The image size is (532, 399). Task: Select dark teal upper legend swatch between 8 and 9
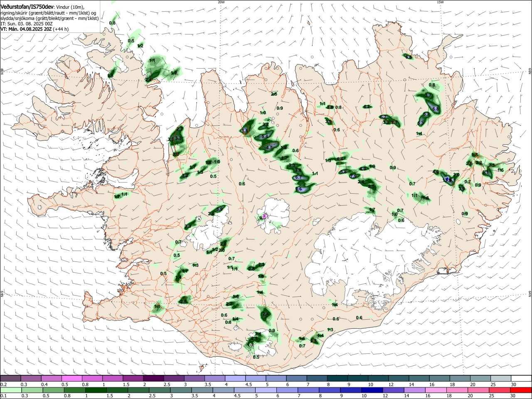pos(338,379)
